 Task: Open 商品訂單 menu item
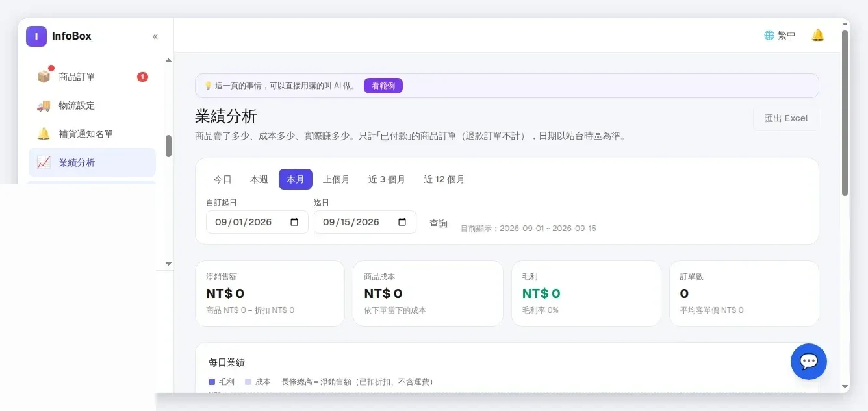(92, 77)
